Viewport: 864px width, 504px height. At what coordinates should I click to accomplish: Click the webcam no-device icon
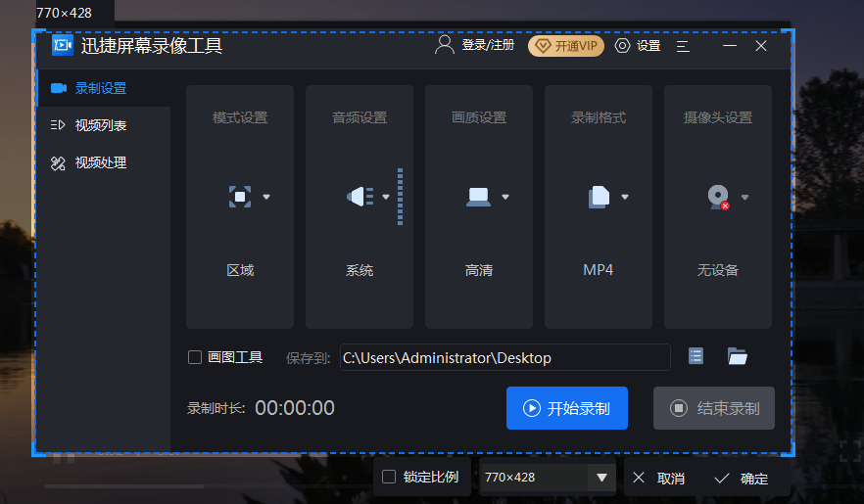pyautogui.click(x=719, y=197)
